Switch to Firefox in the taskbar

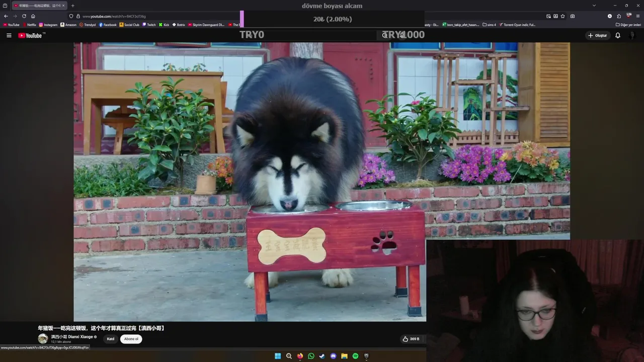(300, 356)
